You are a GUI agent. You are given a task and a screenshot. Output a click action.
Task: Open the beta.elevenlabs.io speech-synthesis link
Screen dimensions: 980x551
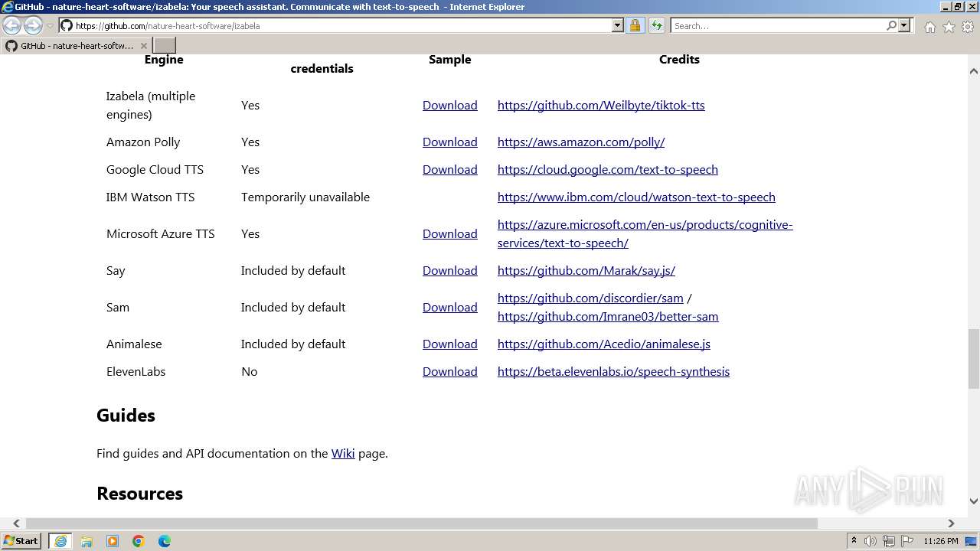613,371
